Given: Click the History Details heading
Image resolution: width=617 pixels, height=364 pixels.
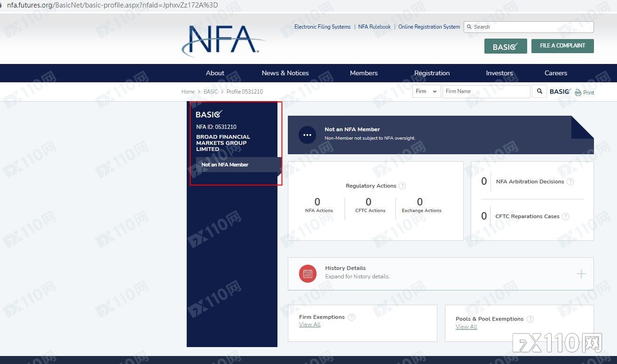Looking at the screenshot, I should click(345, 268).
